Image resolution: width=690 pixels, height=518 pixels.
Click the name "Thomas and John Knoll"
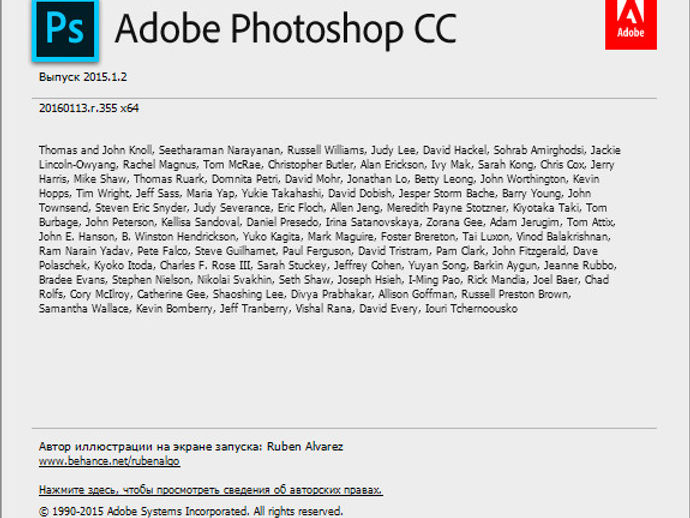tap(95, 150)
